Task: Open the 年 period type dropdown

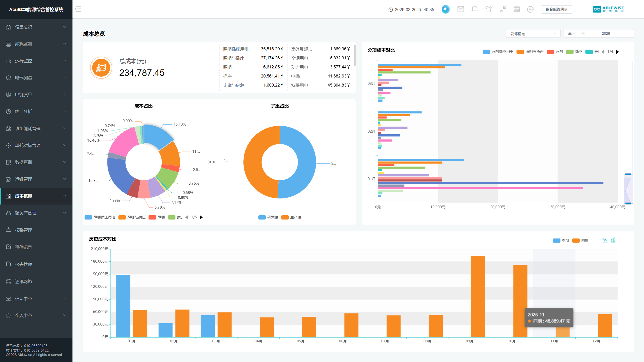Action: [570, 33]
